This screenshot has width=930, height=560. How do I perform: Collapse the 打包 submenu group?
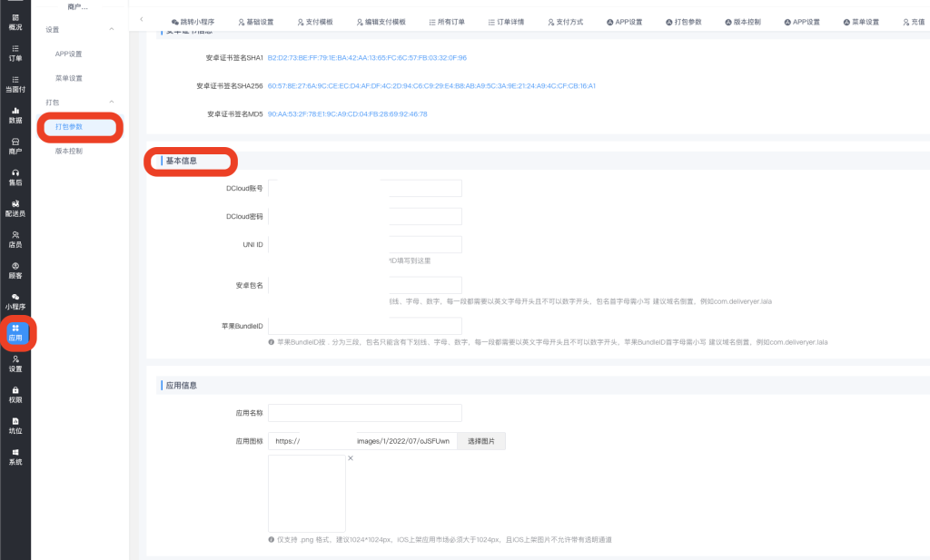click(112, 102)
